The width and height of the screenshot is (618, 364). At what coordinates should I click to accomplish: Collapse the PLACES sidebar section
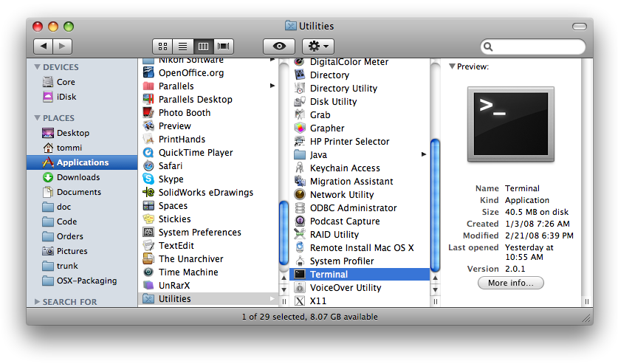37,118
